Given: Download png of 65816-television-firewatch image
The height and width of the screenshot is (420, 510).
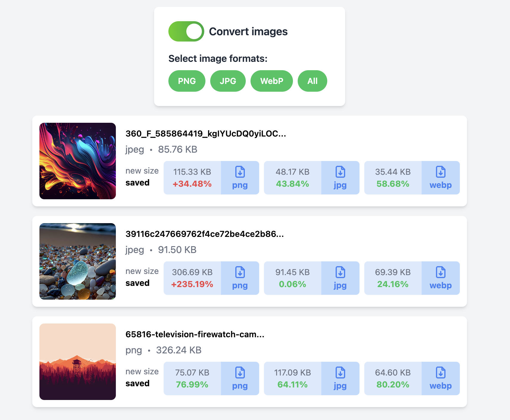Looking at the screenshot, I should (x=240, y=378).
